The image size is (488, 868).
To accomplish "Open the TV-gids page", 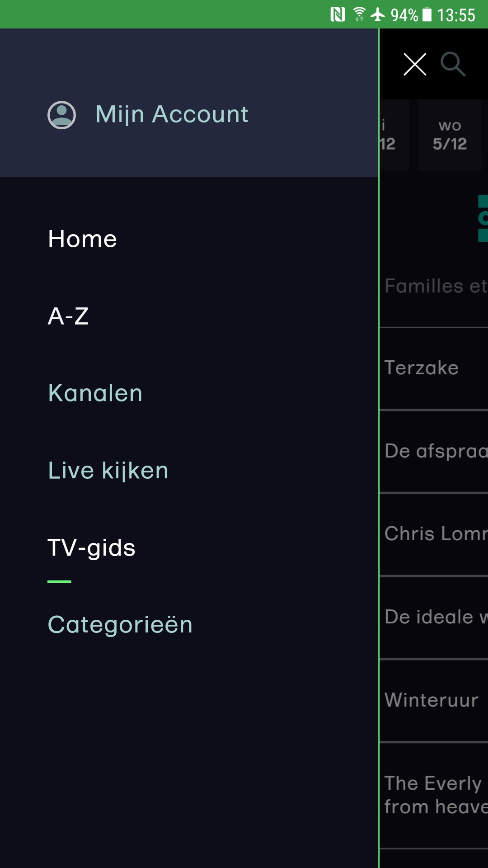I will pyautogui.click(x=92, y=548).
